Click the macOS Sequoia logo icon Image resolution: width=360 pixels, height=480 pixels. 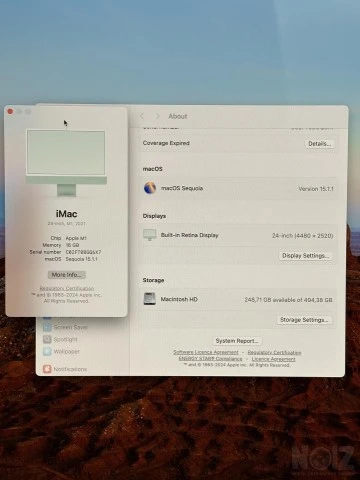[150, 188]
